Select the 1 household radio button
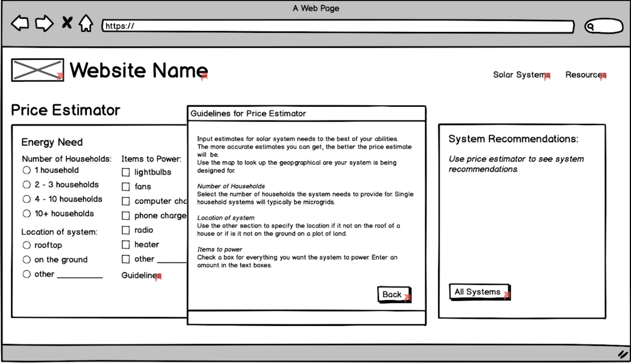This screenshot has height=364, width=631. pyautogui.click(x=27, y=170)
